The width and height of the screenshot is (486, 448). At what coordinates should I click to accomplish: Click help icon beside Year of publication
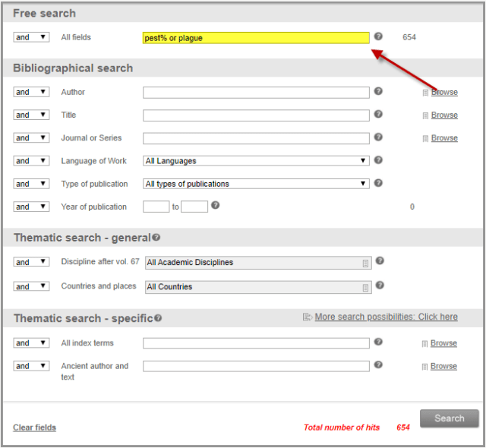[216, 205]
